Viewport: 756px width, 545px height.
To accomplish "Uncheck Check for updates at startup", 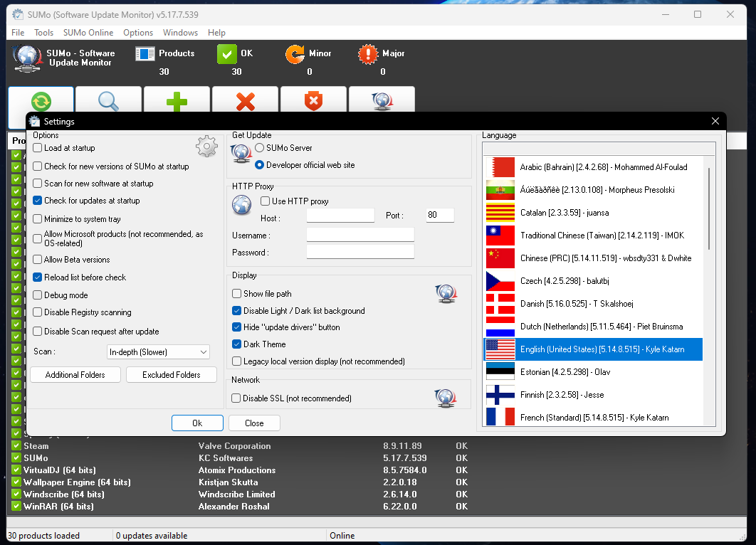I will (38, 201).
